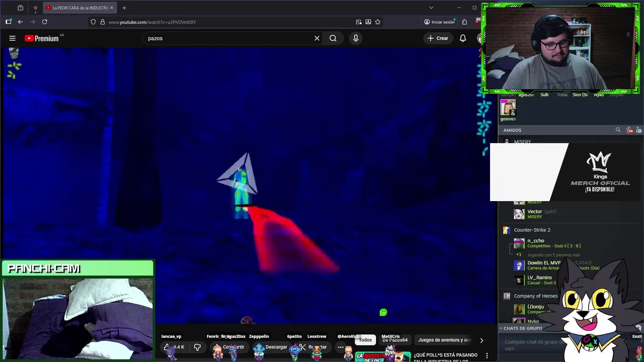Click the install/download page icon in address bar
Screen dimensions: 644x362
(368, 22)
